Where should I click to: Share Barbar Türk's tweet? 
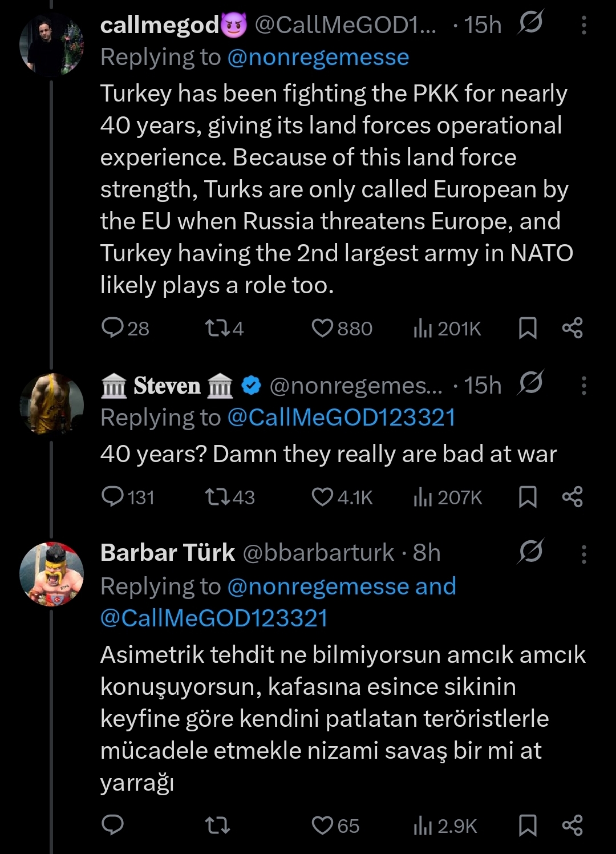point(572,825)
